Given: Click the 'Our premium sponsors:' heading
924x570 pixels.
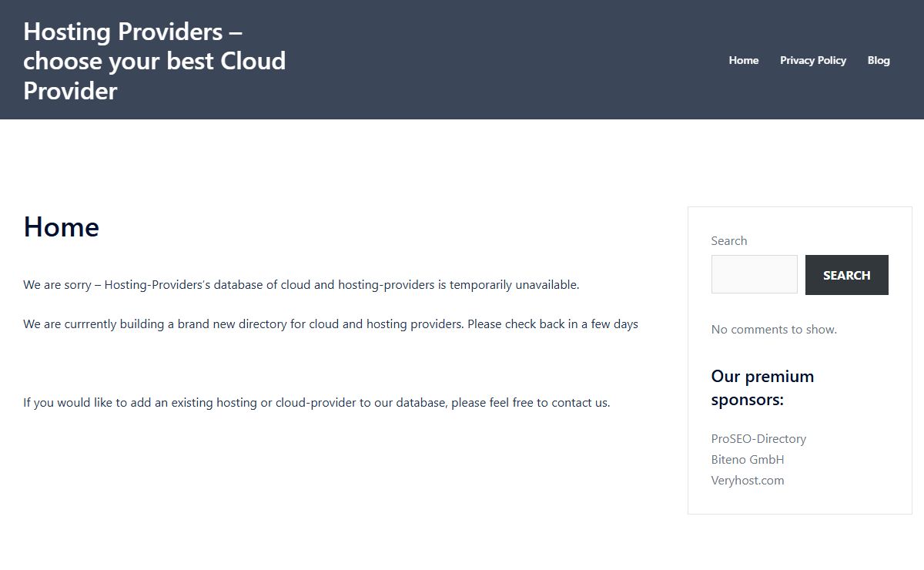Looking at the screenshot, I should 762,387.
